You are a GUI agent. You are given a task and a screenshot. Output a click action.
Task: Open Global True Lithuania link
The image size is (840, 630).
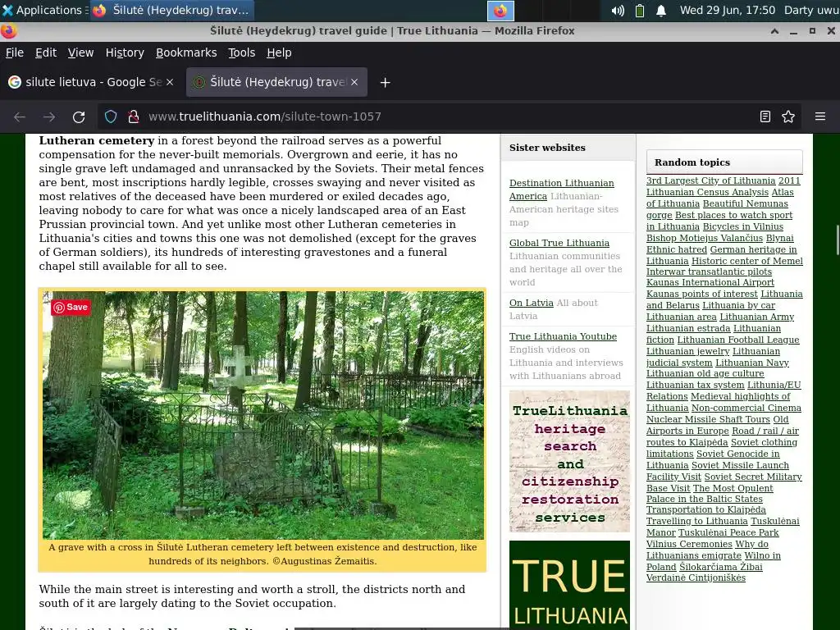click(559, 243)
